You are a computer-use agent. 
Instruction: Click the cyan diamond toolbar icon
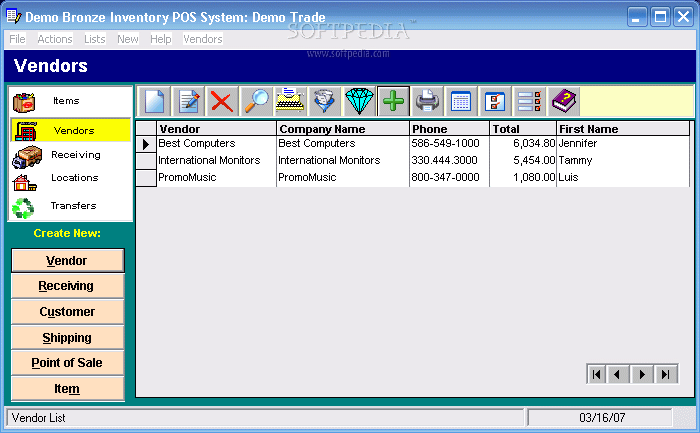(359, 101)
